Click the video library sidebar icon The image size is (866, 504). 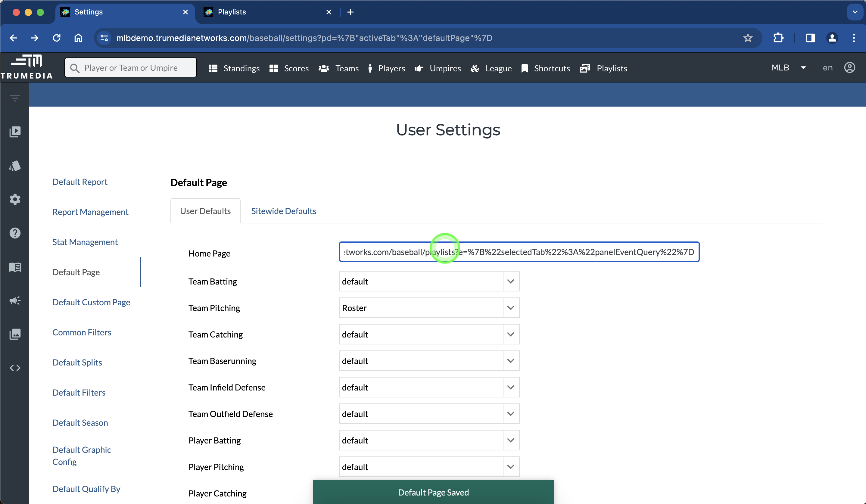coord(15,132)
